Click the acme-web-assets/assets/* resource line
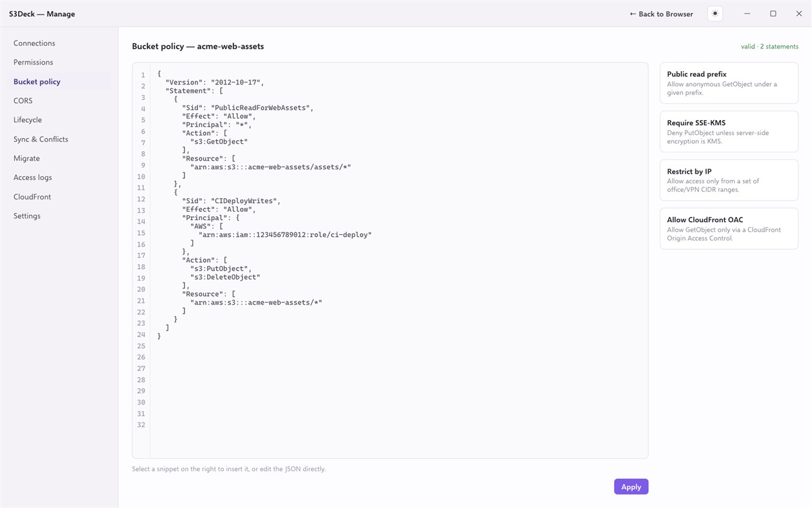The width and height of the screenshot is (812, 508). 270,167
